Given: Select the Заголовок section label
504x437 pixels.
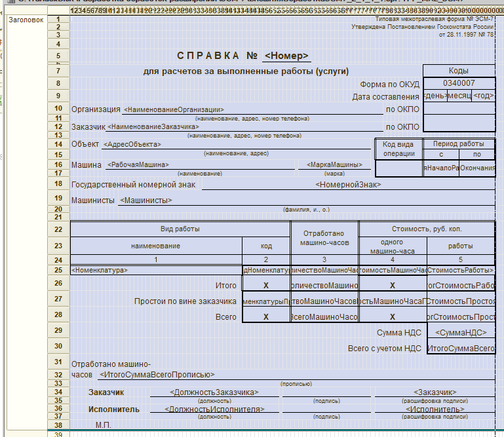Looking at the screenshot, I should click(x=26, y=20).
